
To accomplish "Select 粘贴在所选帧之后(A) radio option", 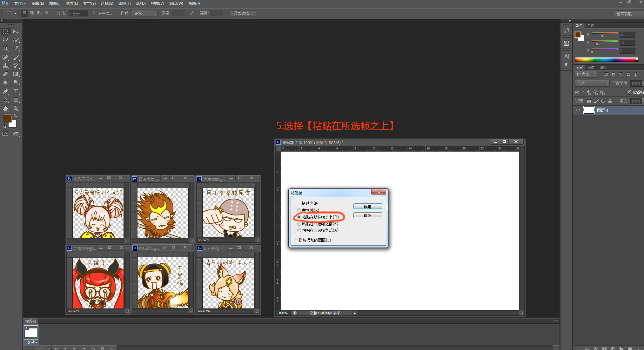I will point(299,230).
